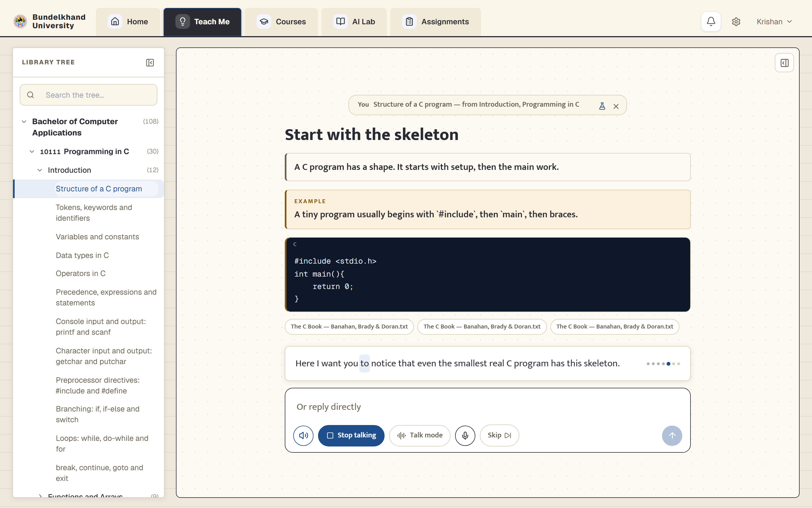Dismiss the topic chip with X
This screenshot has width=812, height=508.
[616, 106]
